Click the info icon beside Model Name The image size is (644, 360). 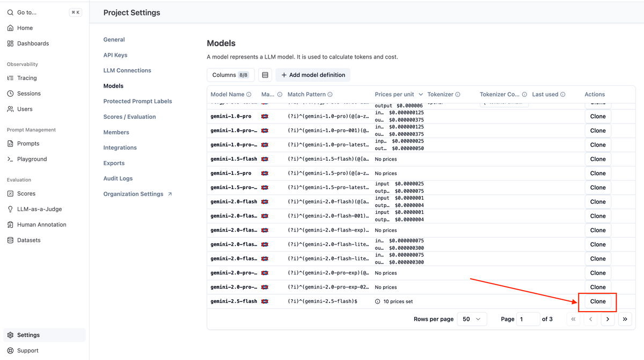[x=248, y=95]
